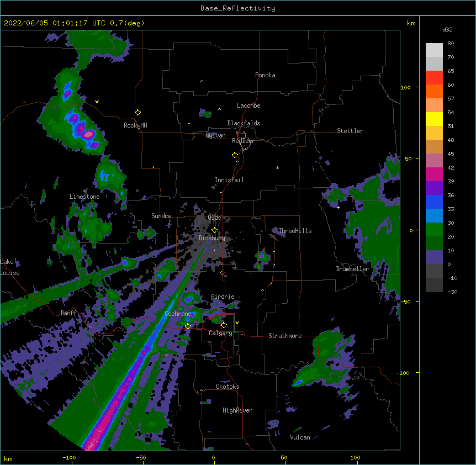Click the Stettler city label
Image resolution: width=476 pixels, height=465 pixels.
click(350, 131)
